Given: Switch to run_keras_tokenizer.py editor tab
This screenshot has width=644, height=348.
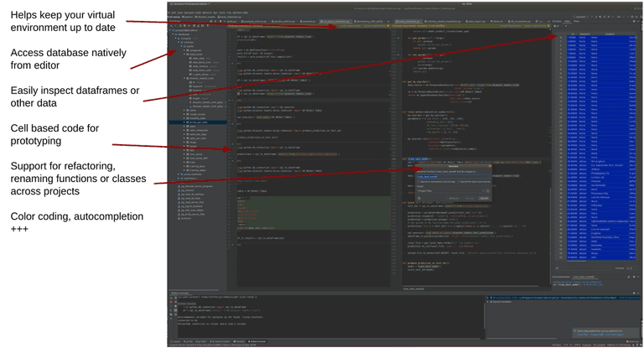Looking at the screenshot, I should pos(335,21).
